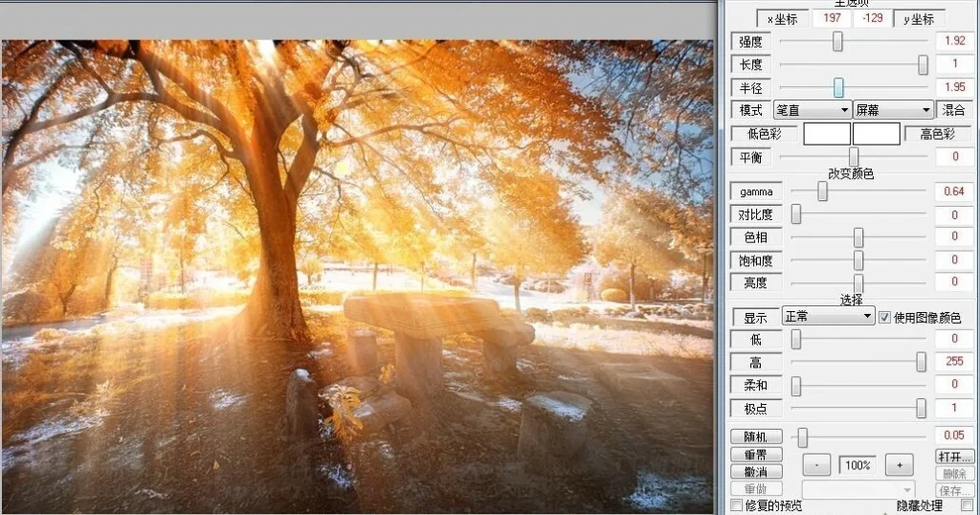Click the zoom in plus button
This screenshot has width=980, height=515.
click(899, 465)
